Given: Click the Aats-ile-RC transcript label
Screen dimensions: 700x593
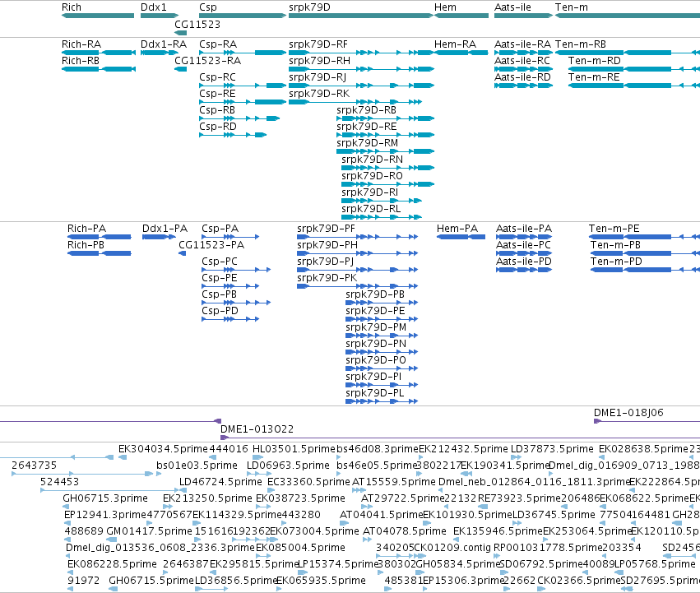Looking at the screenshot, I should (522, 61).
